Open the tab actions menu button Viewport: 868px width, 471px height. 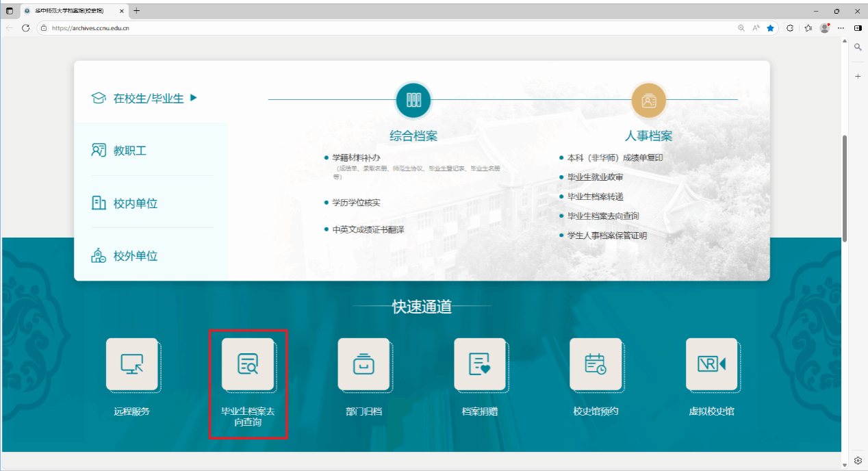point(10,11)
